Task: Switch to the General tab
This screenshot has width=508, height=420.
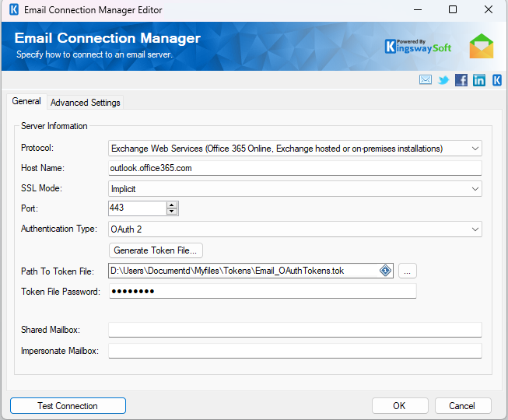Action: coord(26,101)
